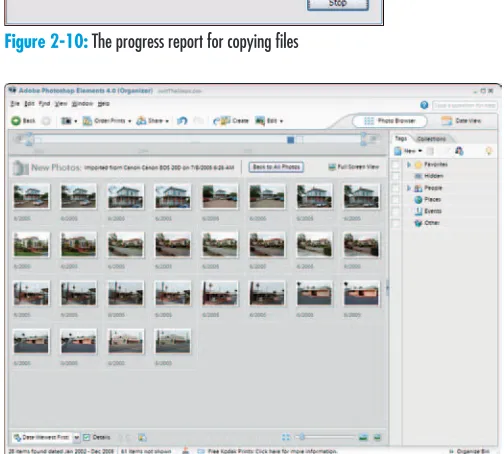
Task: Check the find box beside Events
Action: [x=396, y=211]
